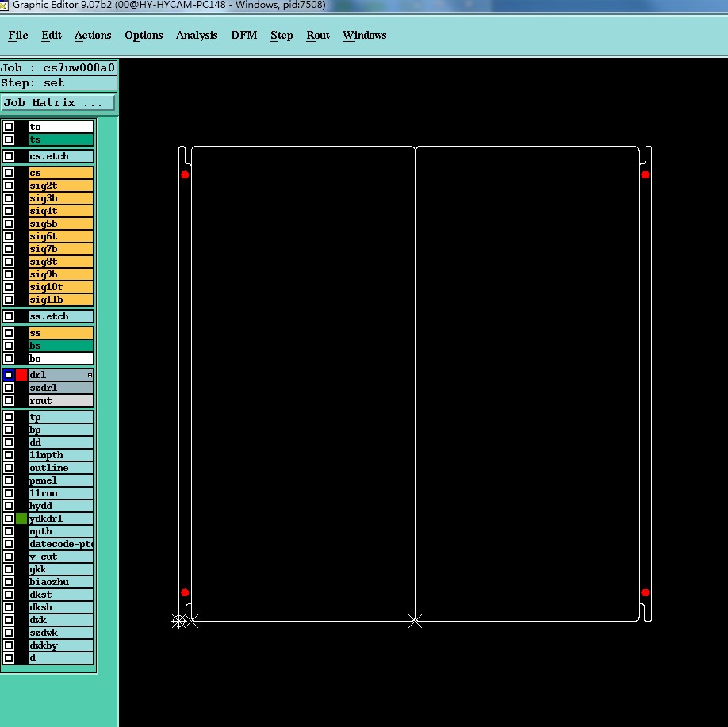The image size is (728, 727).
Task: Open the File menu
Action: coord(18,36)
